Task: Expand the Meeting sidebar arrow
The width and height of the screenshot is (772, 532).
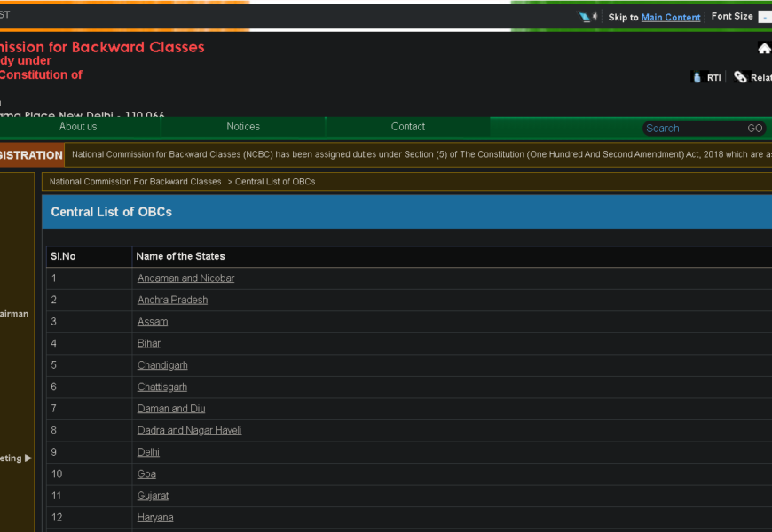Action: point(28,458)
